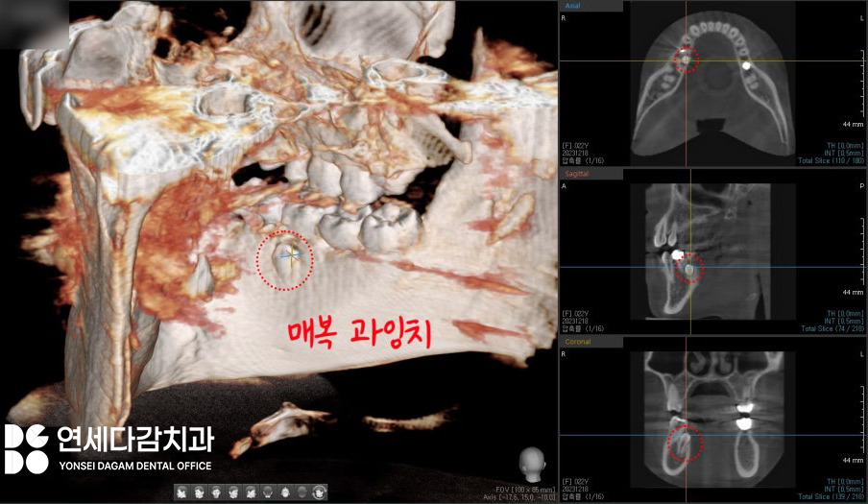This screenshot has width=868, height=504.
Task: Click the L orientation marker in Coronal pane
Action: (861, 354)
